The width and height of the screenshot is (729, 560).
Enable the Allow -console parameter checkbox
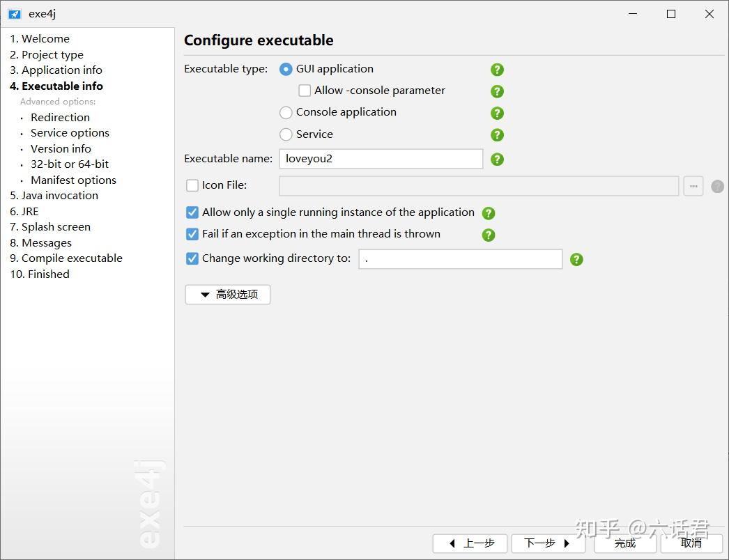[305, 91]
